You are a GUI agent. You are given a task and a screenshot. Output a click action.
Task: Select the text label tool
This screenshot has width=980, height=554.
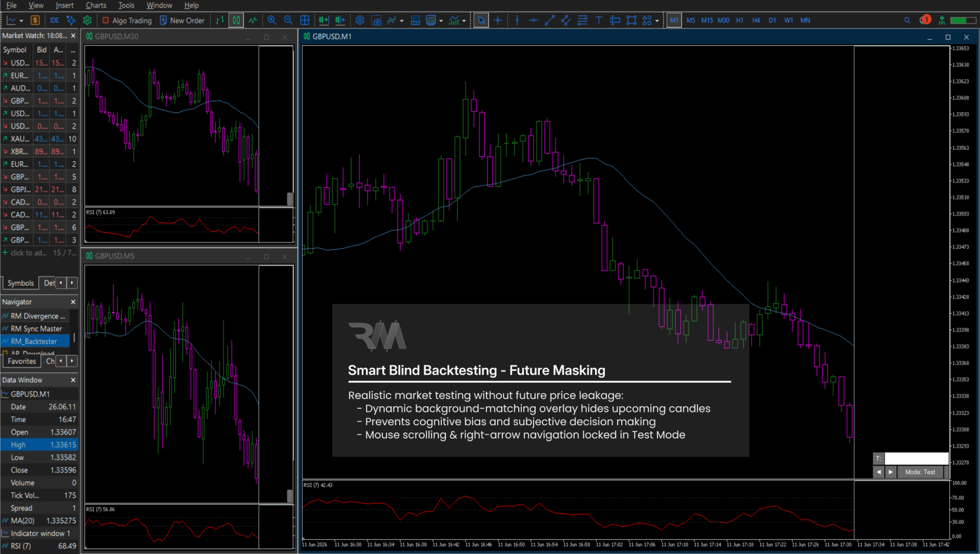pyautogui.click(x=599, y=21)
